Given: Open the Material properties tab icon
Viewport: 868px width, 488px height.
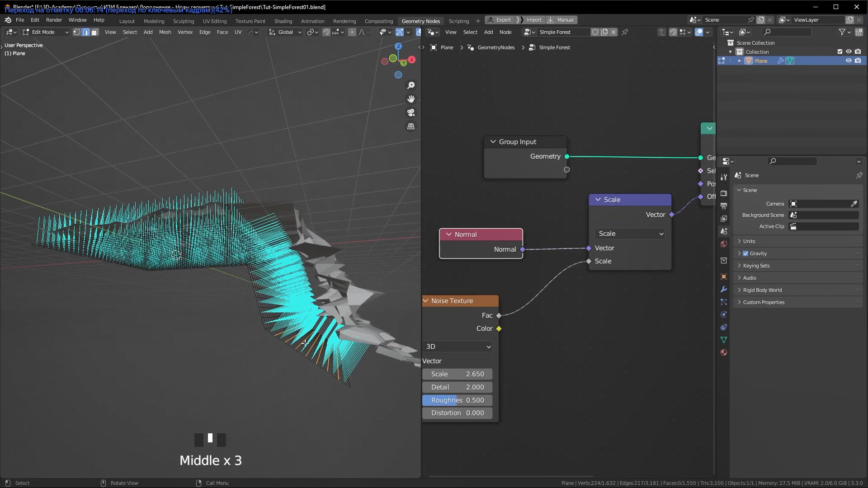Looking at the screenshot, I should click(x=724, y=352).
